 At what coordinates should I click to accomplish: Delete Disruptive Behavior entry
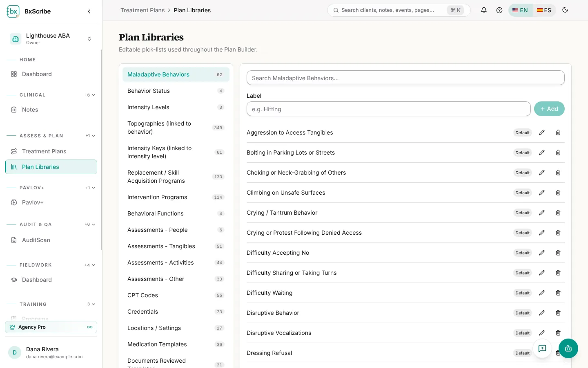tap(558, 313)
